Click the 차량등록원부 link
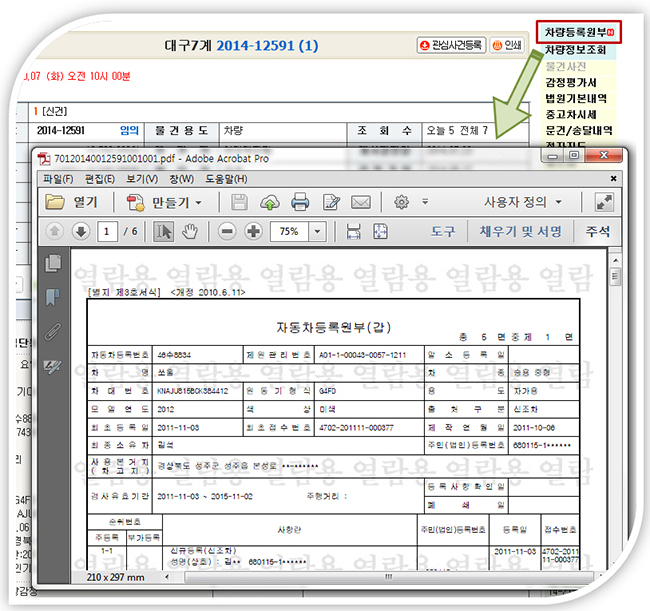 (577, 32)
